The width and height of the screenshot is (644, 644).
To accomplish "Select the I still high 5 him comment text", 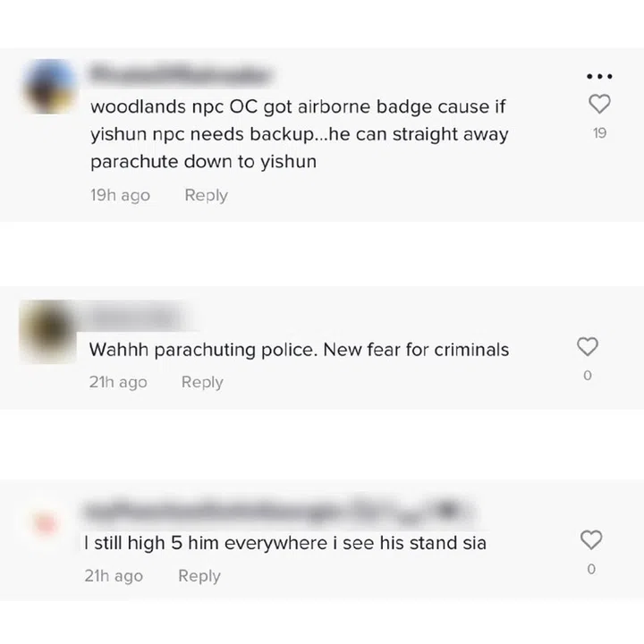I will (285, 543).
